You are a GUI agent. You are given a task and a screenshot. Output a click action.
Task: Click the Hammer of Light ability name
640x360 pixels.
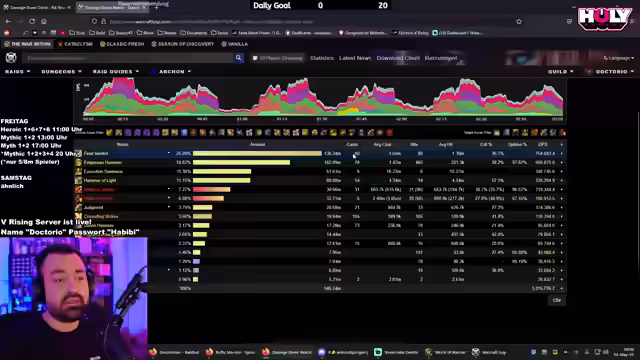click(100, 180)
